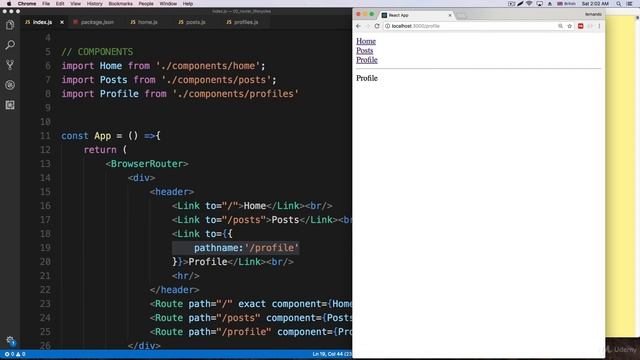
Task: Close the index.js editor tab
Action: point(62,22)
